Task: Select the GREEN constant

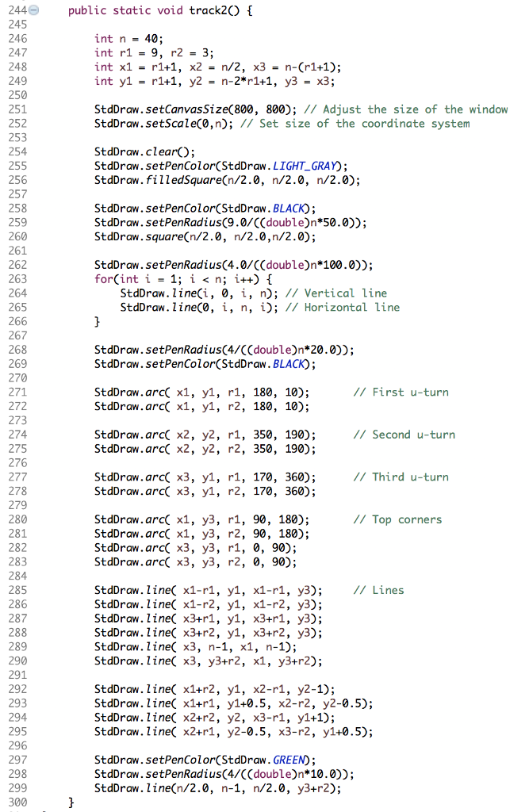Action: pos(289,760)
